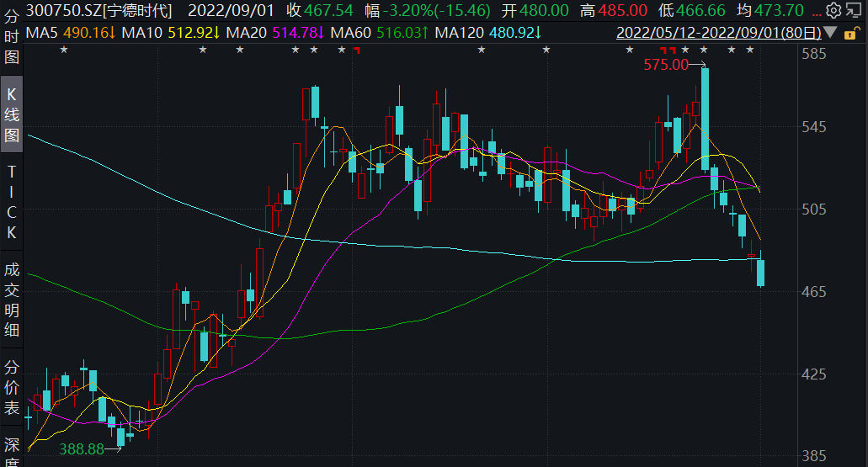
Task: Click the first star event marker
Action: coord(63,50)
